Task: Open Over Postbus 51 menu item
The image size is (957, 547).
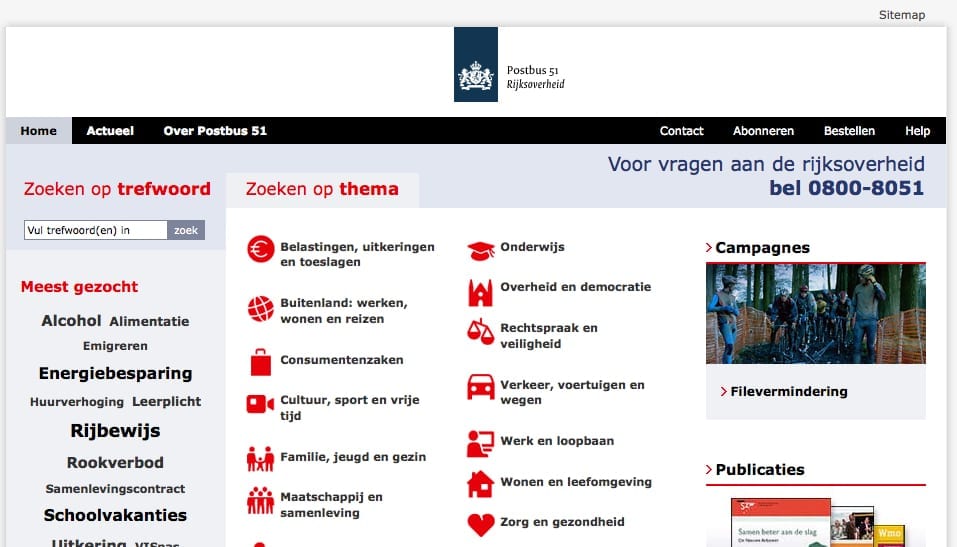Action: [x=215, y=131]
